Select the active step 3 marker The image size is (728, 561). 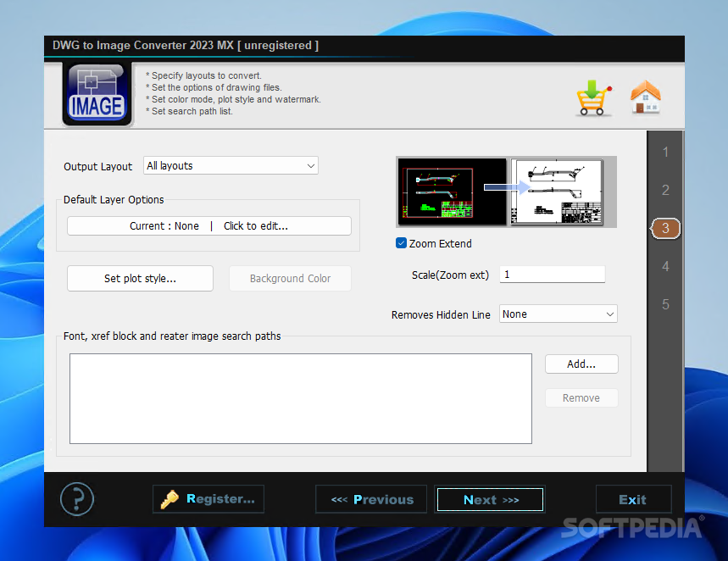click(665, 228)
